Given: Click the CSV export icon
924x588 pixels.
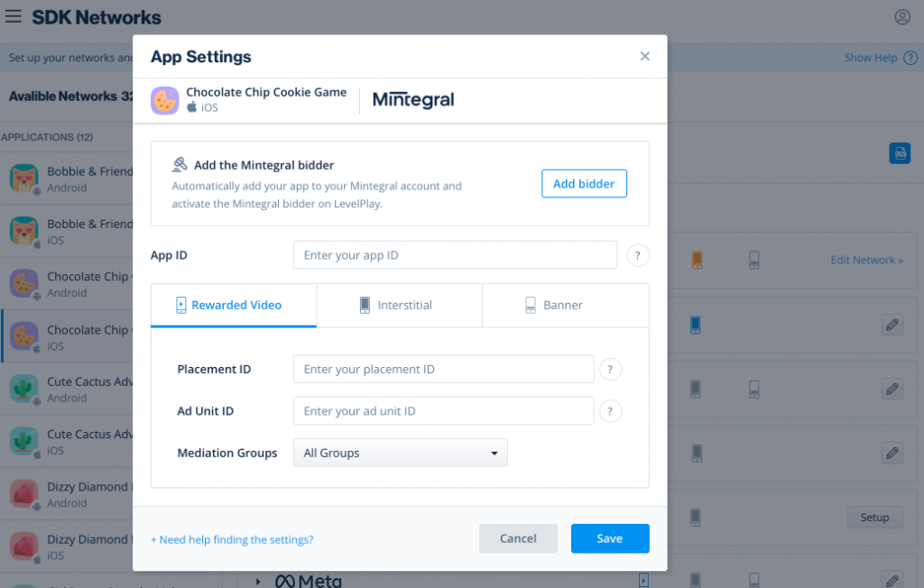Looking at the screenshot, I should tap(900, 153).
